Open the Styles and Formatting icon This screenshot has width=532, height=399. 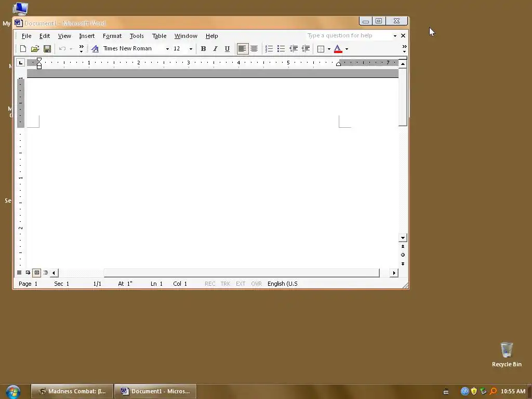95,49
